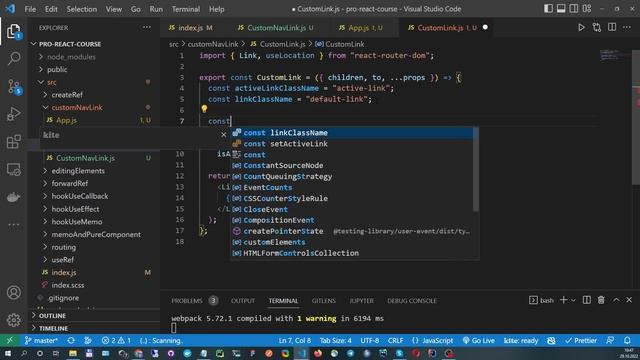Open the Accounts menu
The width and height of the screenshot is (640, 360).
14,292
